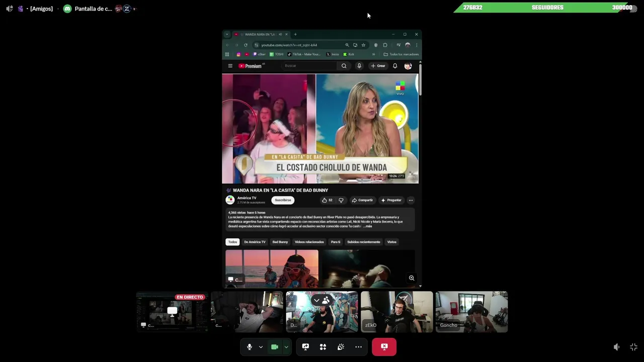Viewport: 644px width, 362px height.
Task: Expand description with ...más
Action: tap(367, 226)
